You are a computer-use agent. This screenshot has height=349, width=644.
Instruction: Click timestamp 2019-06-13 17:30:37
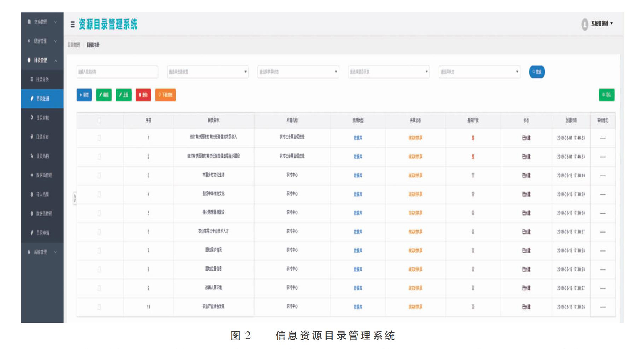571,232
